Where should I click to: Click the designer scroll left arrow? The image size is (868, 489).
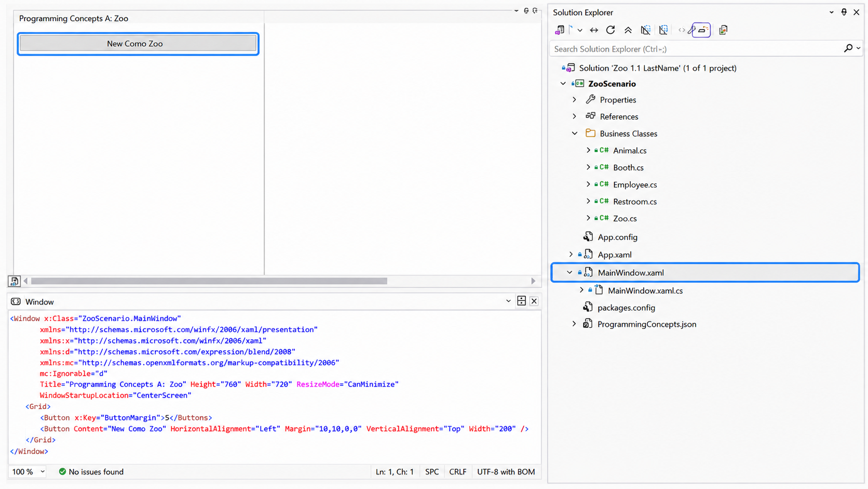25,281
